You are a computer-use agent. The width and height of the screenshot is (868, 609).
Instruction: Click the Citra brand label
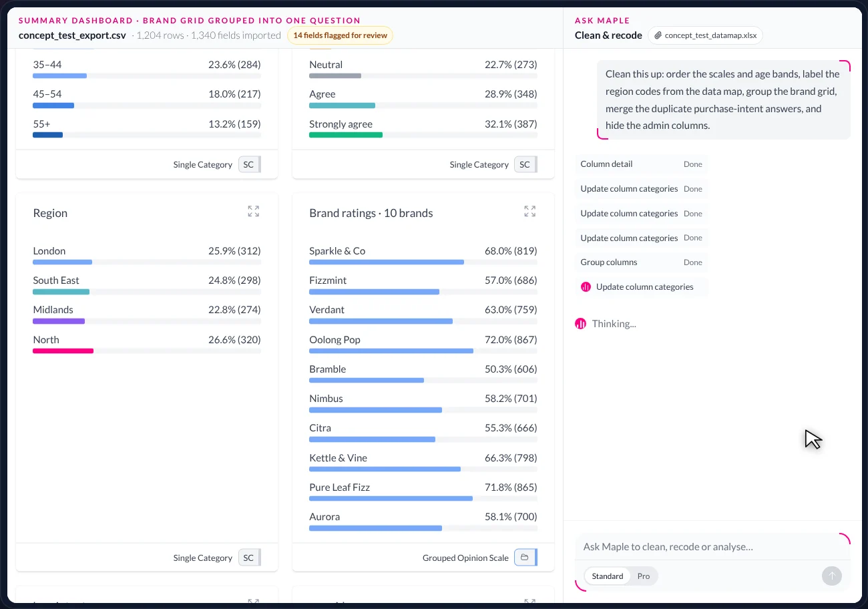tap(320, 428)
